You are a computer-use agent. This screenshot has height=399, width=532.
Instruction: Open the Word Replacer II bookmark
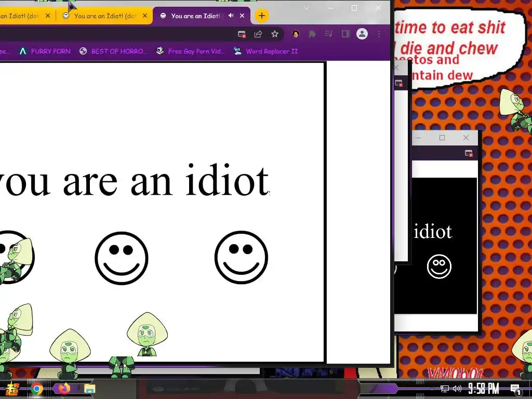[x=265, y=51]
